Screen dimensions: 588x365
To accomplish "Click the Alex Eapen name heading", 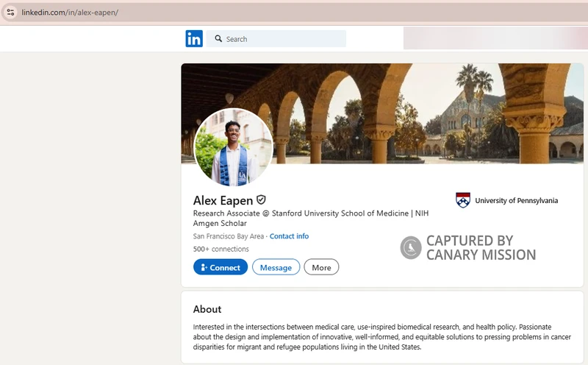I will coord(223,200).
